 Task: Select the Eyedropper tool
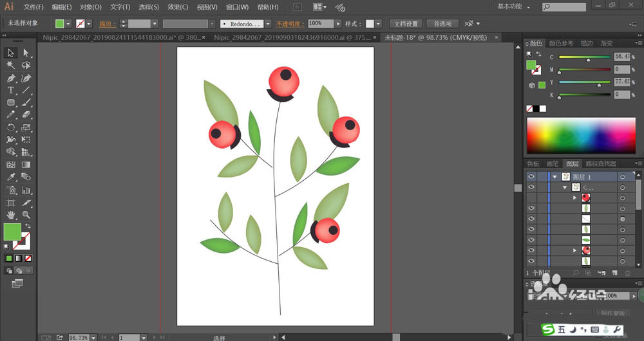(x=11, y=178)
